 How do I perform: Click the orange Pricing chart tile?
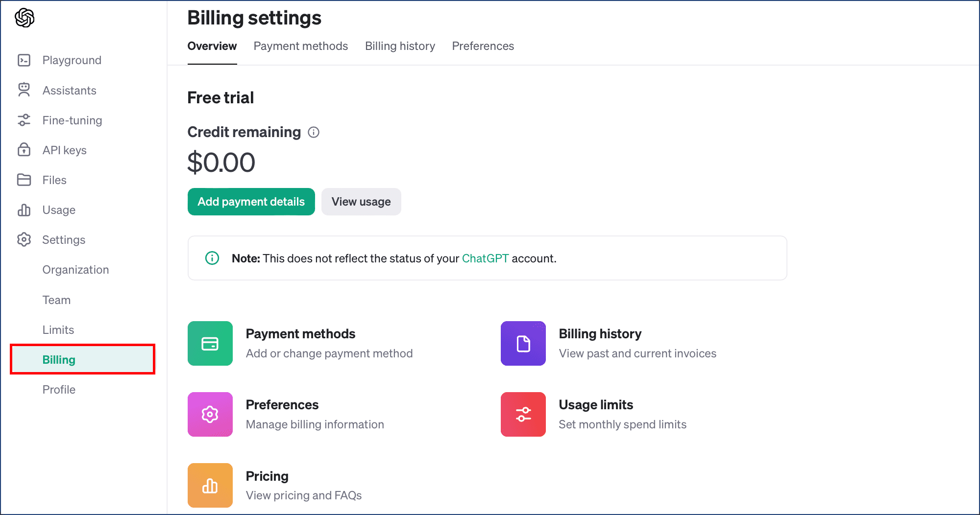tap(210, 485)
